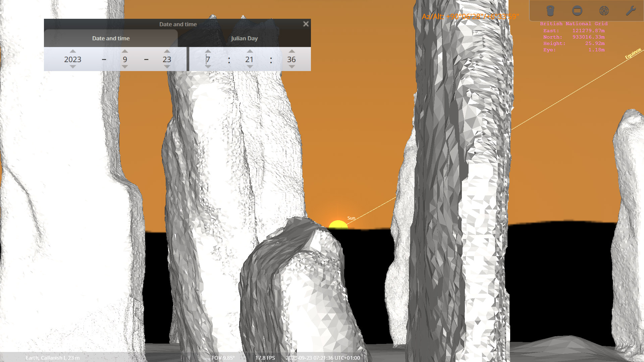Click the minutes field showing 21

(x=249, y=59)
